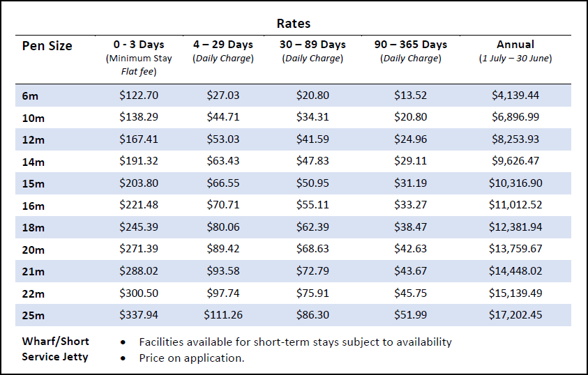588x375 pixels.
Task: Click the $66.55 daily charge cell
Action: (223, 183)
